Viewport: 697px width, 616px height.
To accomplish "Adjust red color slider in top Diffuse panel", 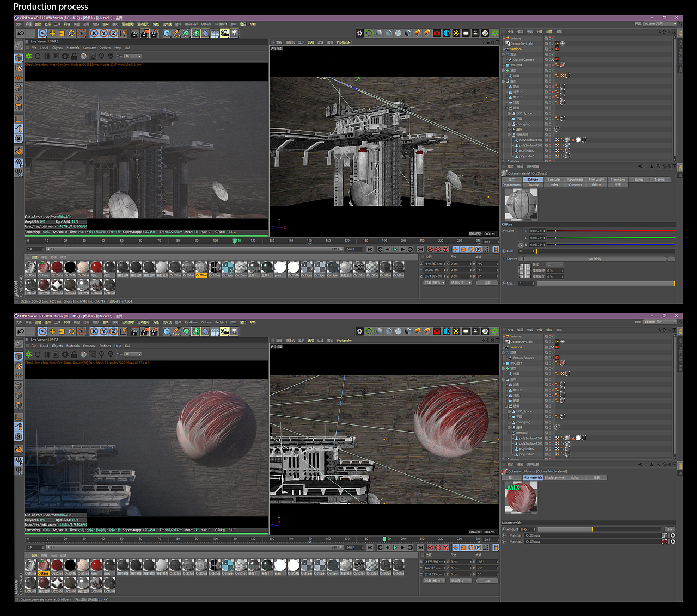I will [611, 231].
